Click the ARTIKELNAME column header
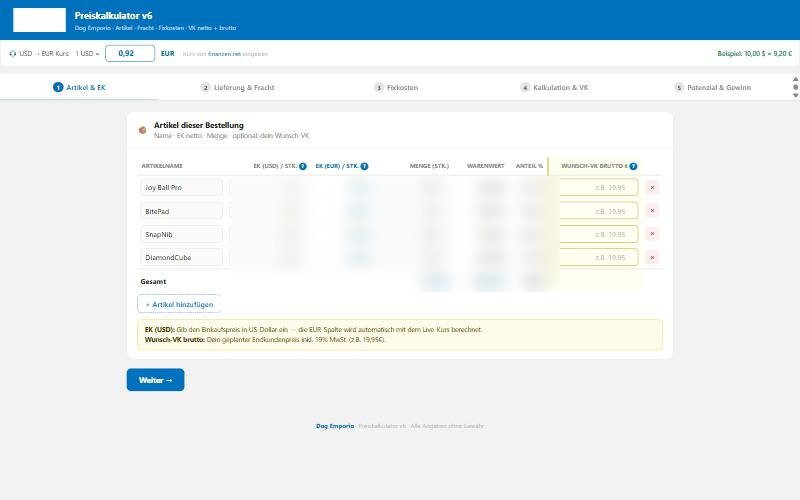The width and height of the screenshot is (800, 500). 162,166
